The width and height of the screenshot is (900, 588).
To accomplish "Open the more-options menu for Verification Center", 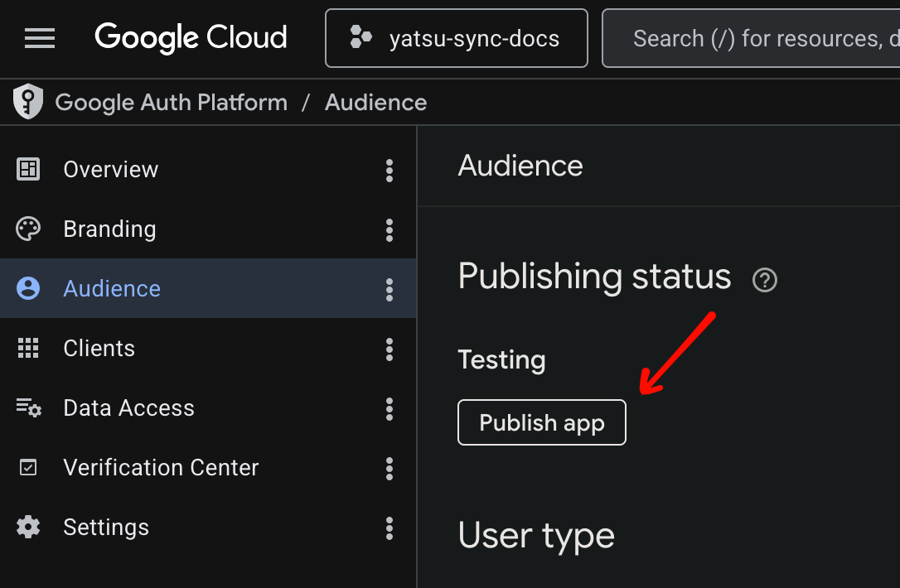I will tap(390, 469).
